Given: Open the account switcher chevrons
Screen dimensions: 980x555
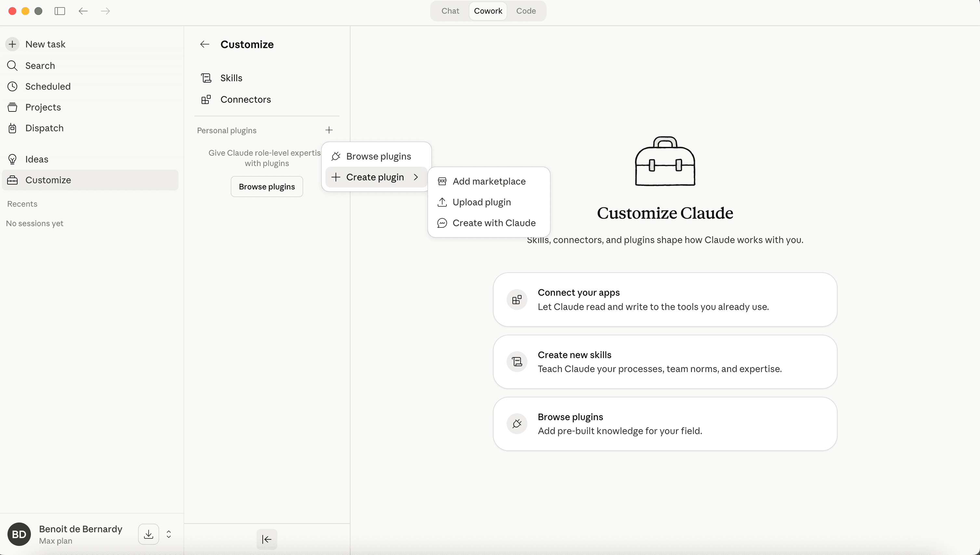Looking at the screenshot, I should (169, 534).
